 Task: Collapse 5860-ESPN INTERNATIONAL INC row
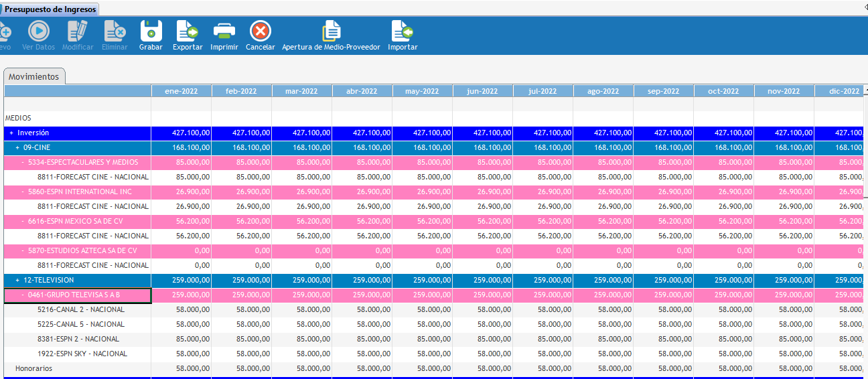tap(23, 192)
